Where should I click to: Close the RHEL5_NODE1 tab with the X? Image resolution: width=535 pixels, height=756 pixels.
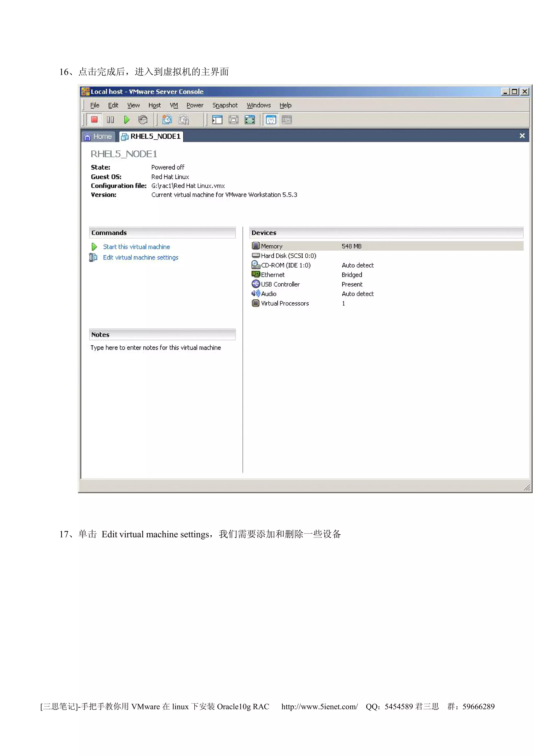coord(522,136)
